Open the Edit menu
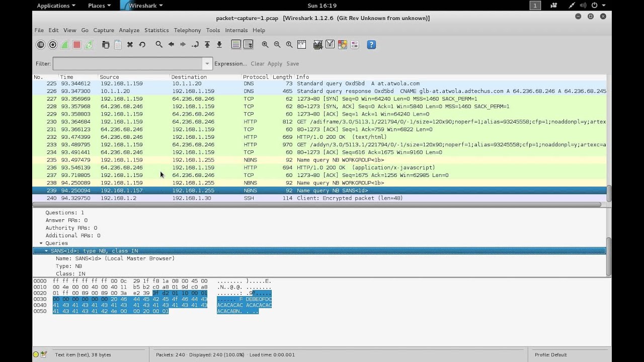This screenshot has width=644, height=362. [53, 30]
